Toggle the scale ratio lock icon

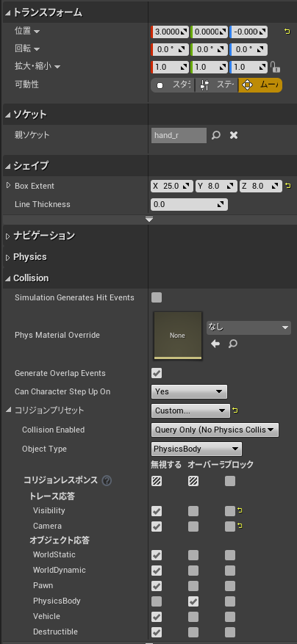(x=274, y=67)
